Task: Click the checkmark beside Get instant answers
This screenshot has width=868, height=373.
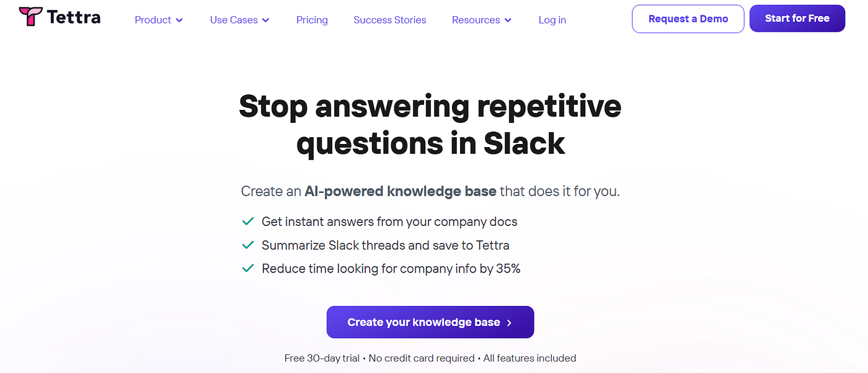Action: click(248, 221)
